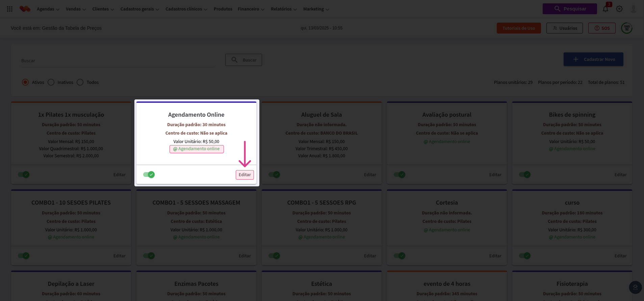Click the SOS button
This screenshot has width=644, height=301.
[602, 28]
